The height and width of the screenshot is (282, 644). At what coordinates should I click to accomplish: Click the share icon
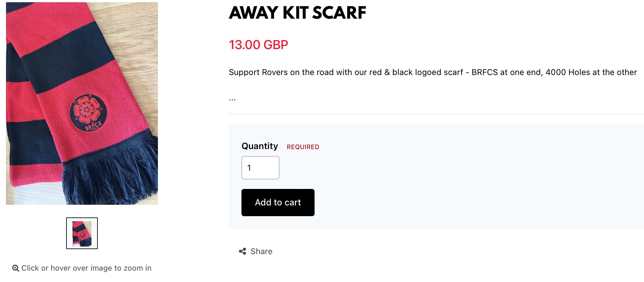tap(242, 251)
